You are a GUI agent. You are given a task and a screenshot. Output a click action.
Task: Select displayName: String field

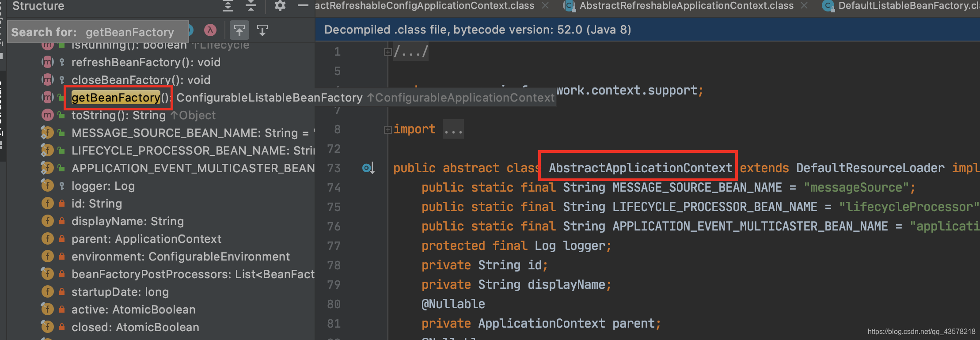(128, 221)
